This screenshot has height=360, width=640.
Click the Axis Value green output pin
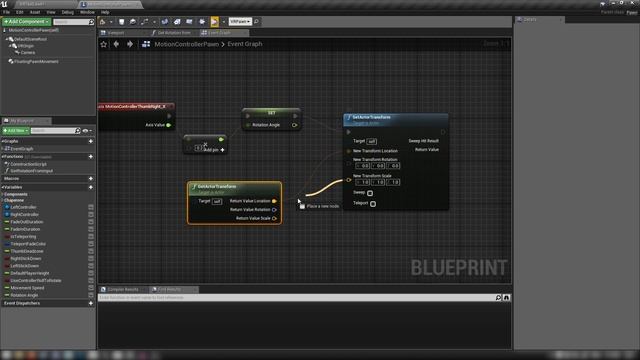click(168, 125)
